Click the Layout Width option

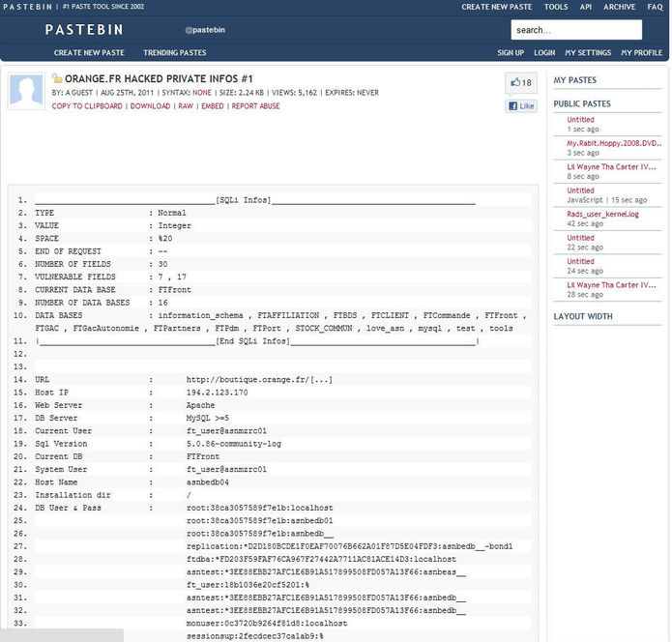(x=582, y=316)
